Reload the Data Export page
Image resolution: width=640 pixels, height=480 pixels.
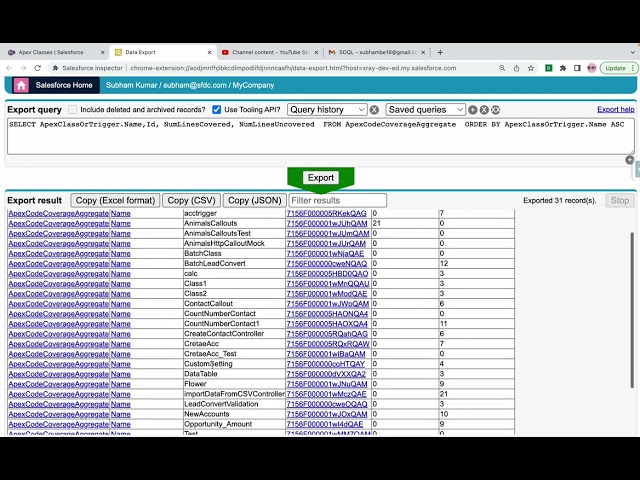(38, 68)
